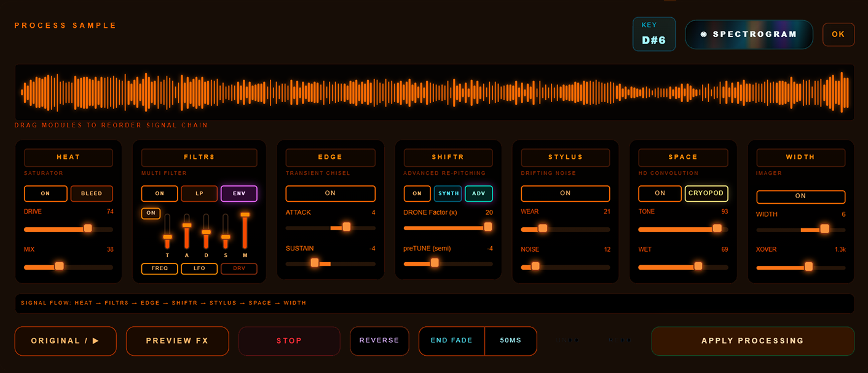Image resolution: width=868 pixels, height=373 pixels.
Task: Adjust the STYLUS WEAR slider
Action: click(x=566, y=229)
